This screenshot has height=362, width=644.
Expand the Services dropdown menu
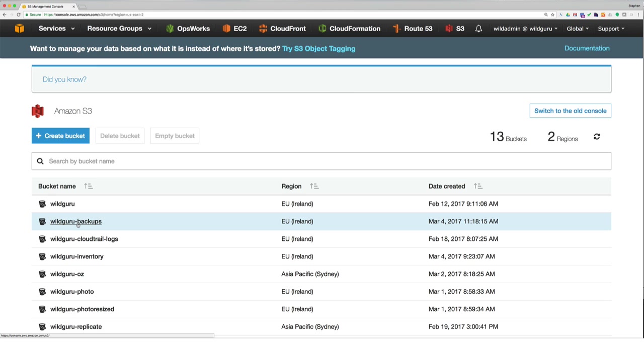(57, 29)
